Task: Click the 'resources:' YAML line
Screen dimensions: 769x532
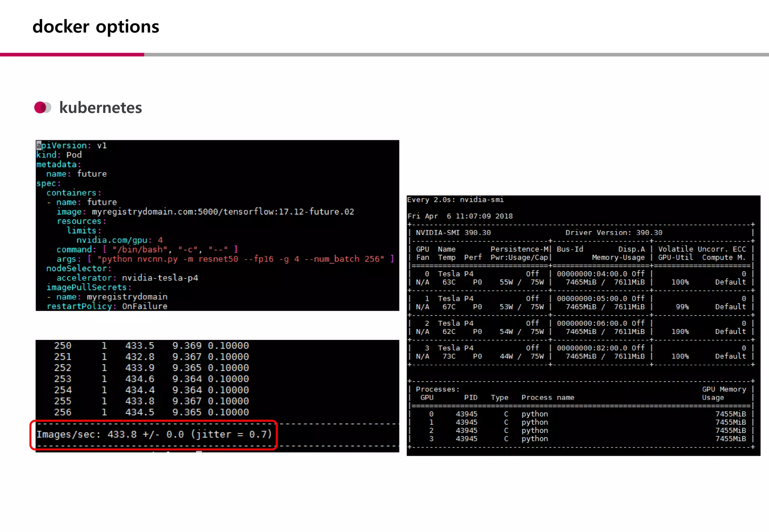Action: (81, 221)
